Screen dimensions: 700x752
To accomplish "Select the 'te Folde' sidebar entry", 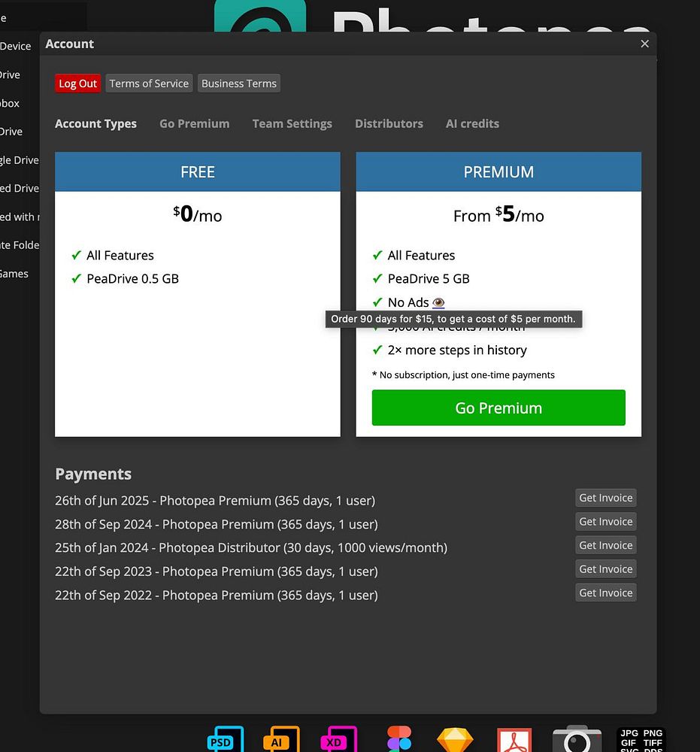I will point(20,245).
